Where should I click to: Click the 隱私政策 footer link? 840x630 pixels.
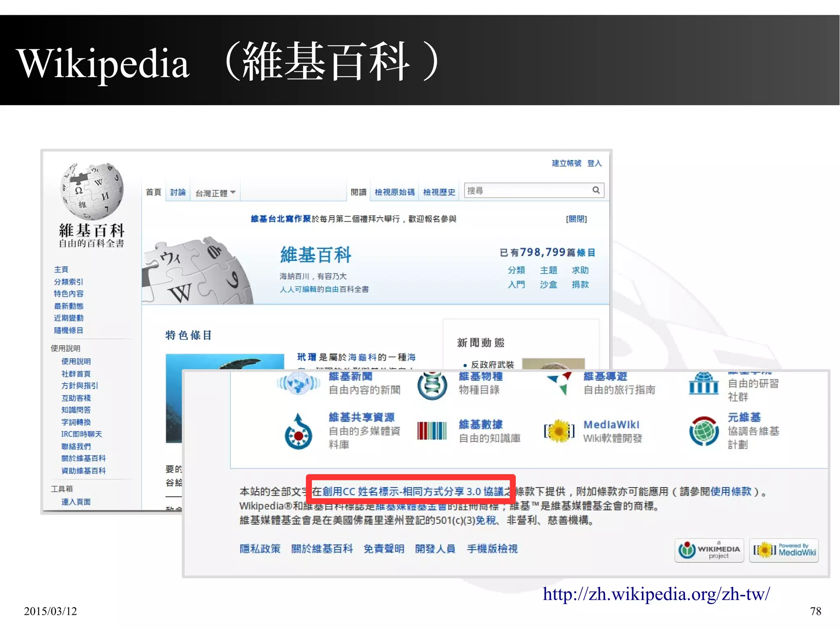(260, 549)
